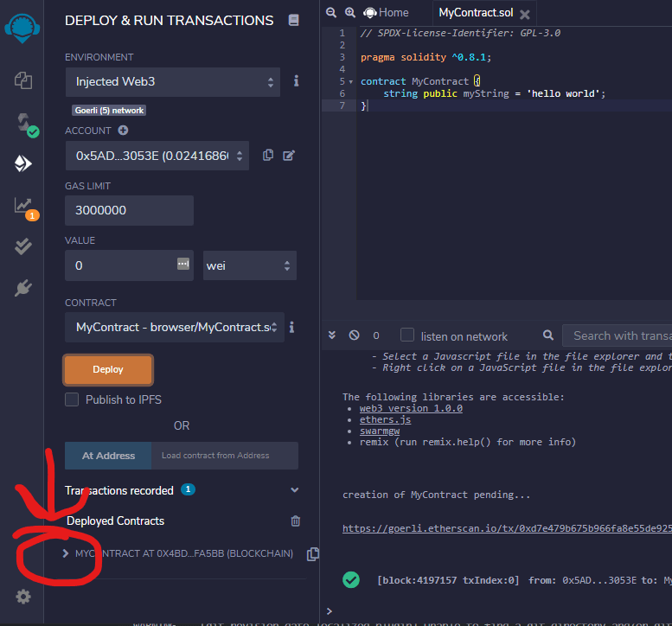
Task: Zoom in the editor font
Action: [x=350, y=12]
